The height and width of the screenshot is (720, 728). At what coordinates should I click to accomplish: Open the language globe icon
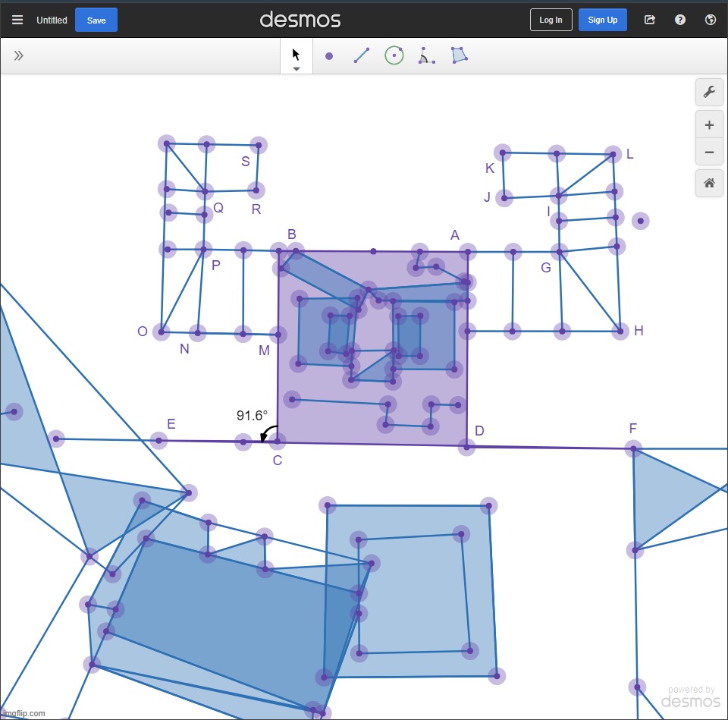[x=710, y=20]
